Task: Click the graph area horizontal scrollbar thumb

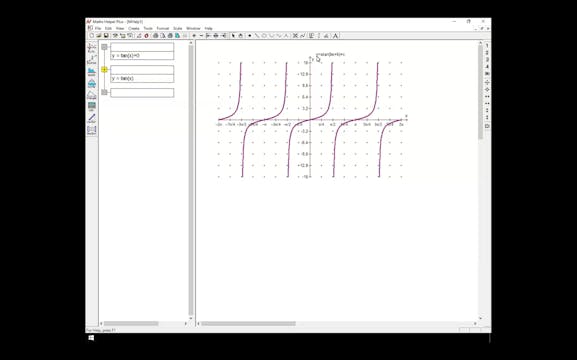Action: coord(248,324)
